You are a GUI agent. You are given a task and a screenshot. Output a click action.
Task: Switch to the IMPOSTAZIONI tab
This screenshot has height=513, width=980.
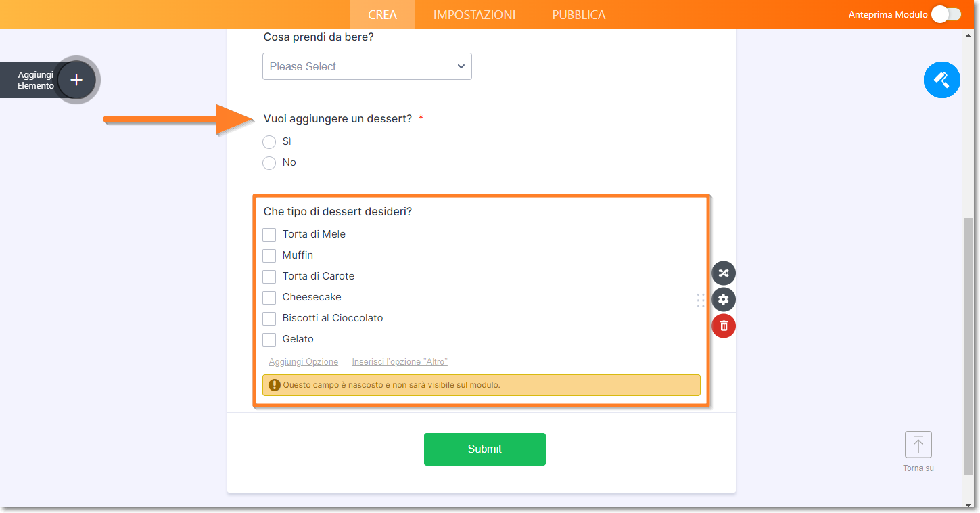pos(474,14)
